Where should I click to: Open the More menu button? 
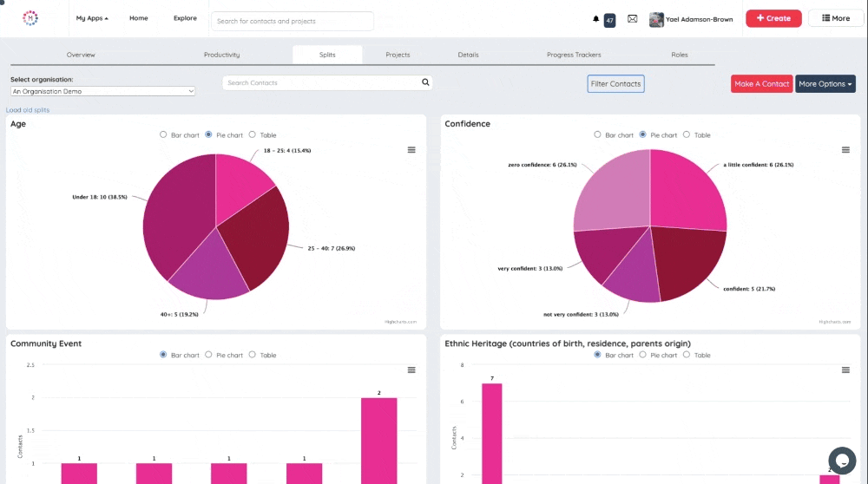(x=835, y=18)
